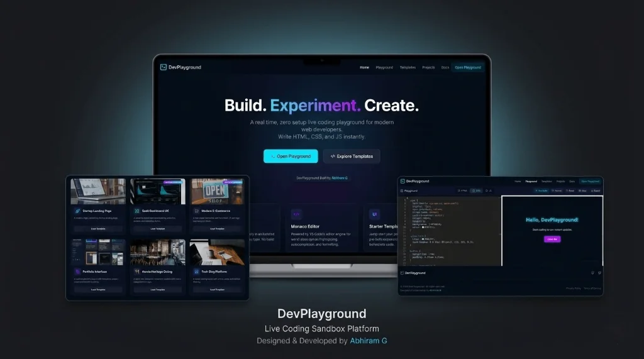Viewport: 644px width, 359px height.
Task: Open Templates in the editor window navbar
Action: click(x=547, y=181)
